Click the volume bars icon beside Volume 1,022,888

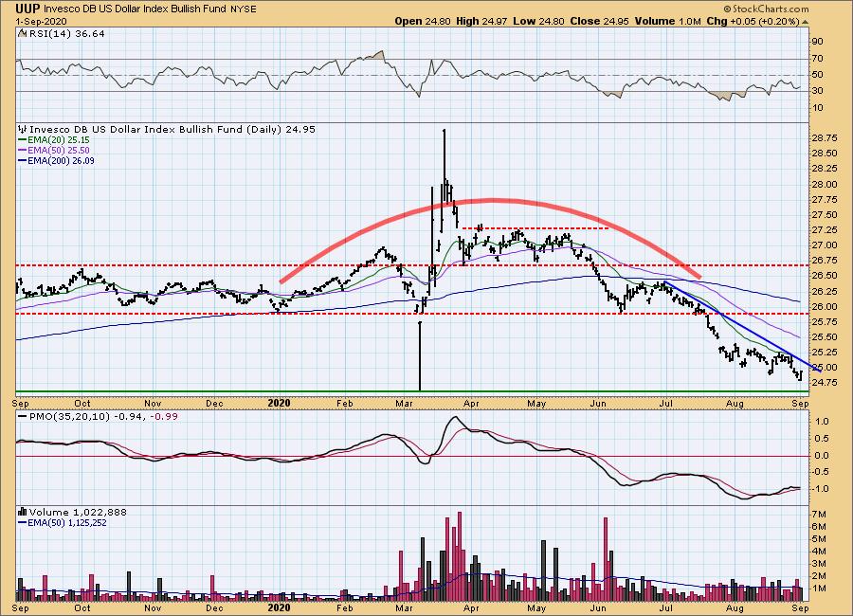(x=23, y=512)
